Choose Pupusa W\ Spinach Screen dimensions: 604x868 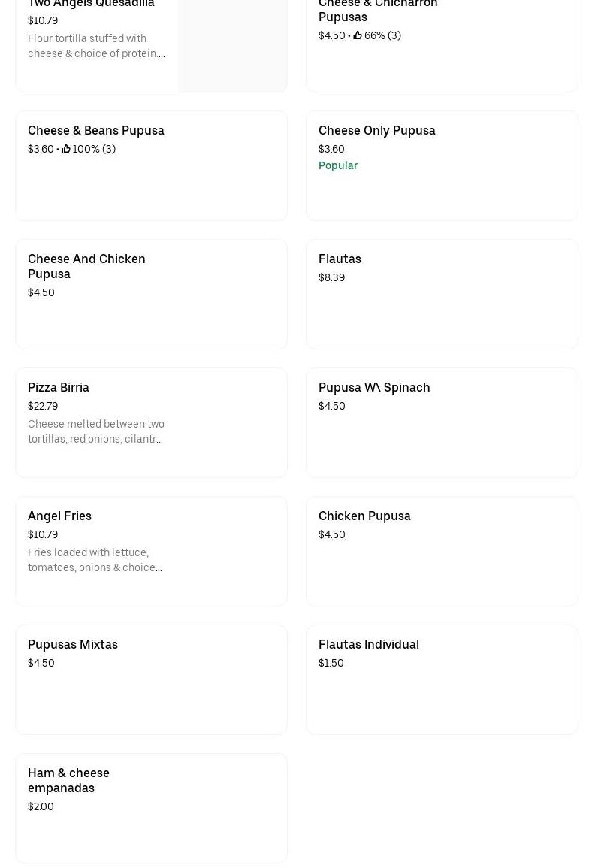(x=441, y=422)
